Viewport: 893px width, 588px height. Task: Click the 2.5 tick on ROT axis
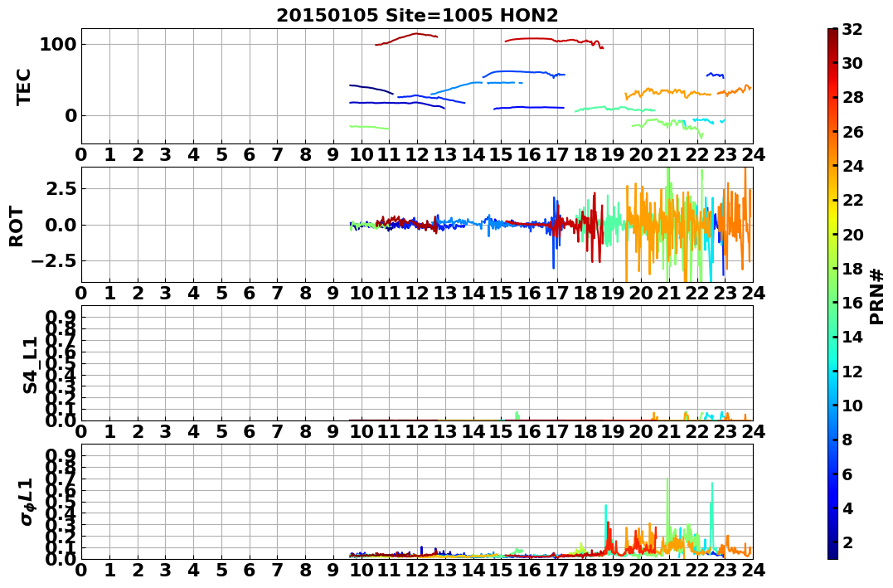(61, 188)
